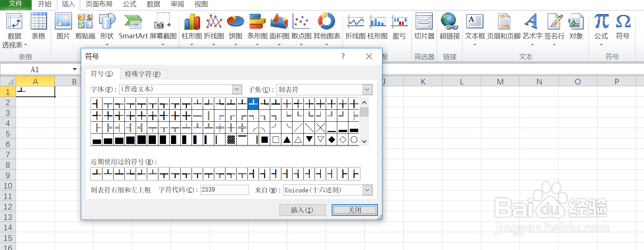Select the checkerboard shade symbol

click(231, 140)
